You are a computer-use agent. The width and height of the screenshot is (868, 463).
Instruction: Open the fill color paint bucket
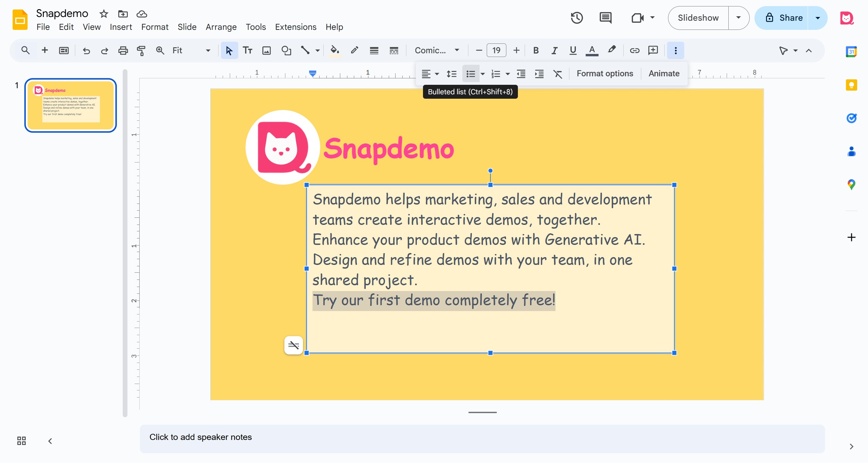point(335,51)
